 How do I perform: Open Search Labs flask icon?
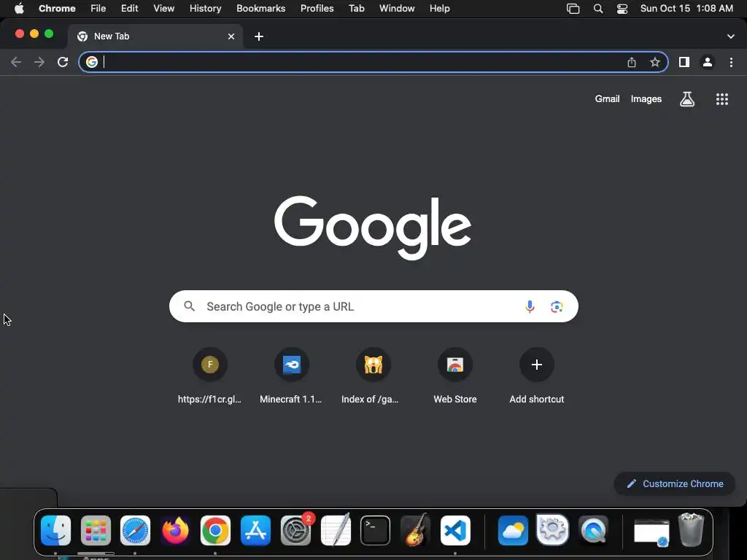687,99
